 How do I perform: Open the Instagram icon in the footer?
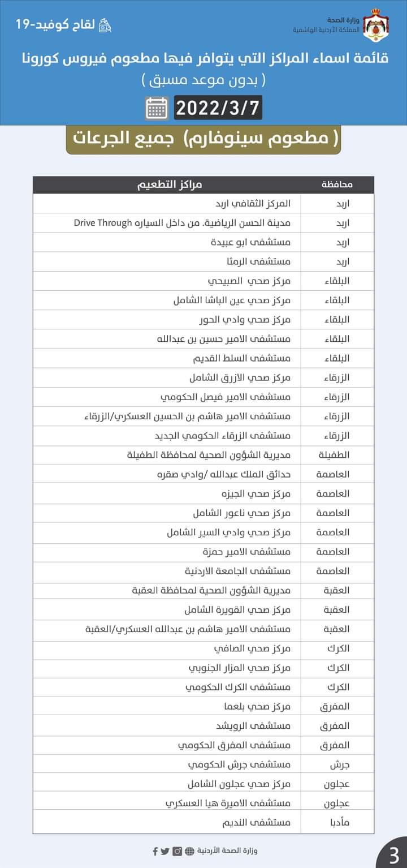pos(177,850)
